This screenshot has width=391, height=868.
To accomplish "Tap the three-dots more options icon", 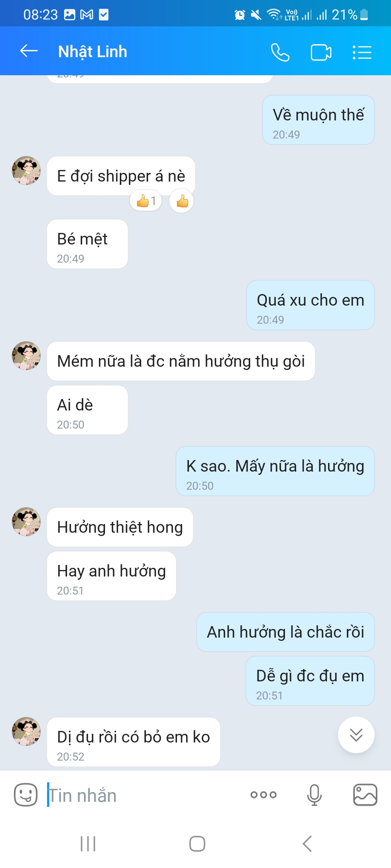I will click(x=263, y=795).
